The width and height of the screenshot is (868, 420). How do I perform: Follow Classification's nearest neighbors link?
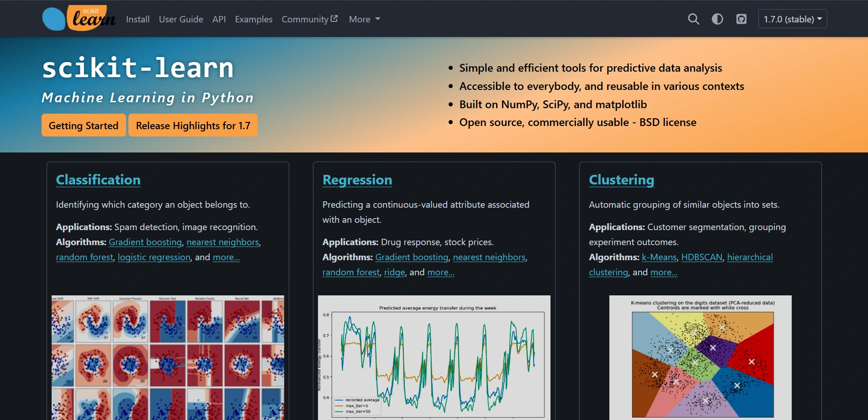pyautogui.click(x=222, y=242)
